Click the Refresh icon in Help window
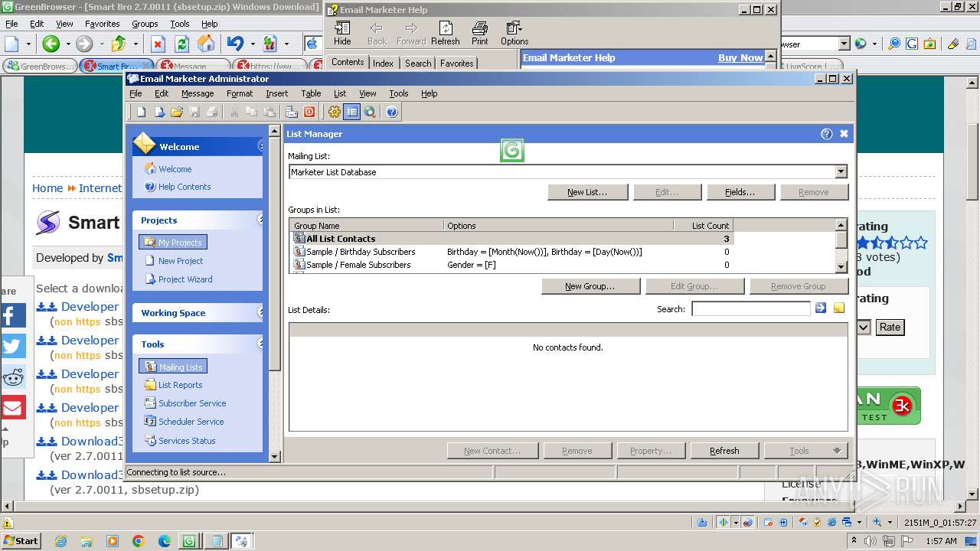Viewport: 980px width, 551px height. (x=445, y=34)
